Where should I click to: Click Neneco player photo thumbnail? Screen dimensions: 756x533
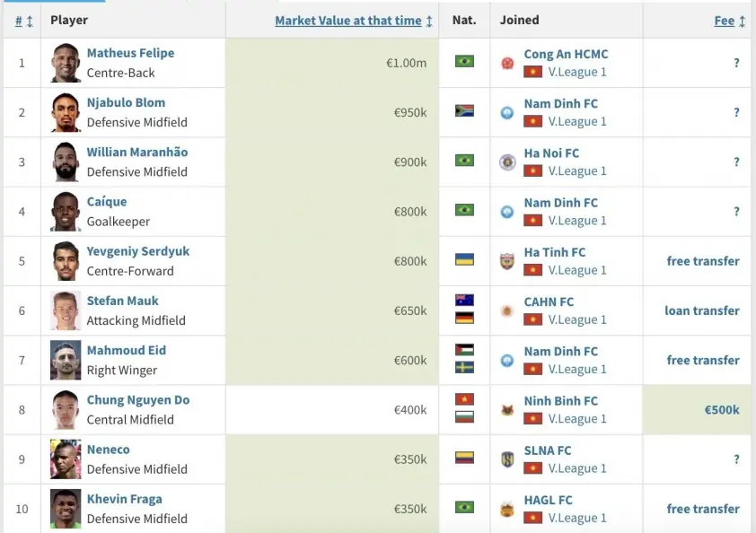click(66, 459)
